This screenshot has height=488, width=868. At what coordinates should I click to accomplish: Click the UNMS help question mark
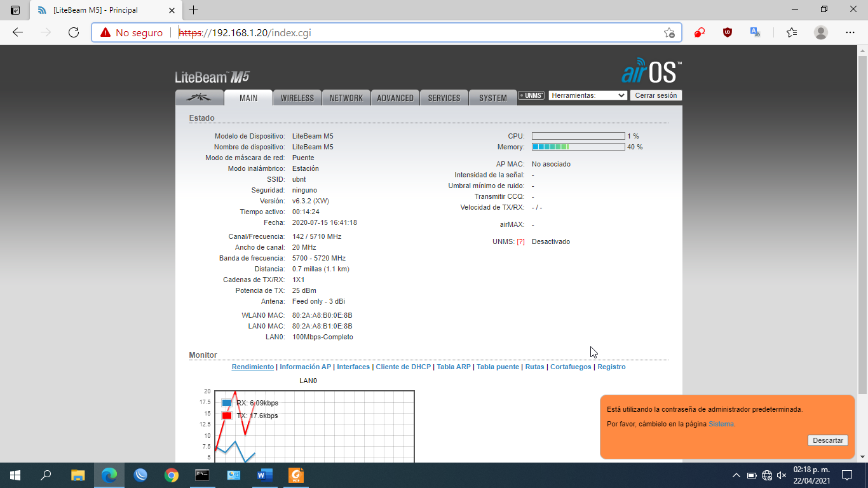tap(520, 242)
